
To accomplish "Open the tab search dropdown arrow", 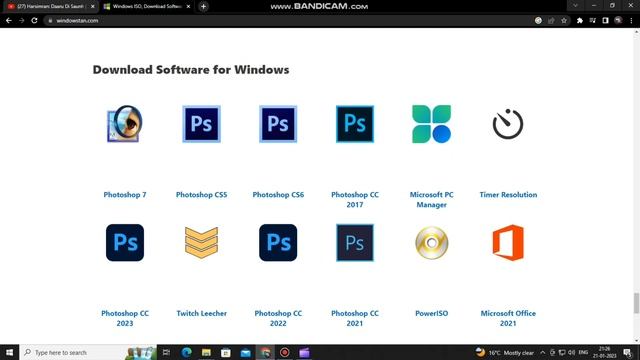I will point(575,6).
